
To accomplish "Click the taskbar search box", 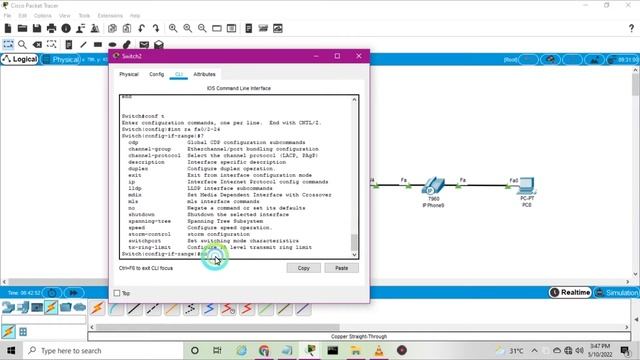I will point(102,351).
